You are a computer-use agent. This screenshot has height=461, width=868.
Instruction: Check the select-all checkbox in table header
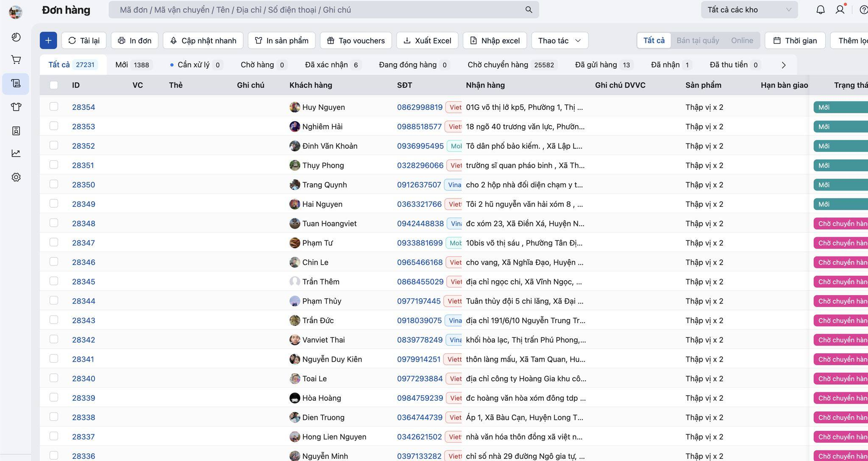[54, 85]
